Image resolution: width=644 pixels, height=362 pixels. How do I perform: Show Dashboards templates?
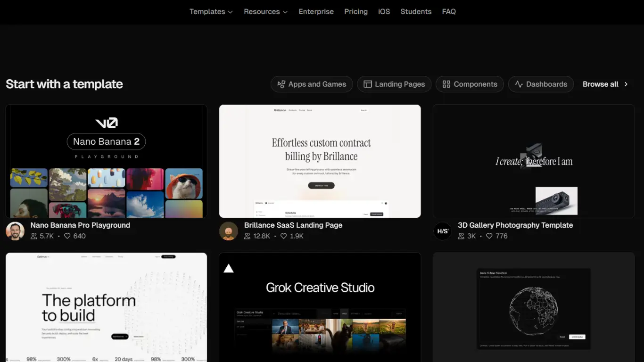(541, 84)
